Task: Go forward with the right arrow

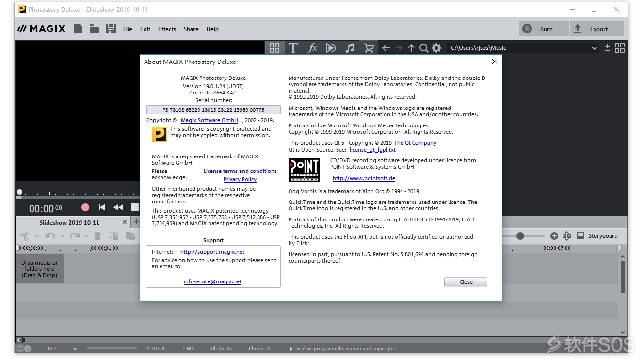Action: 399,47
